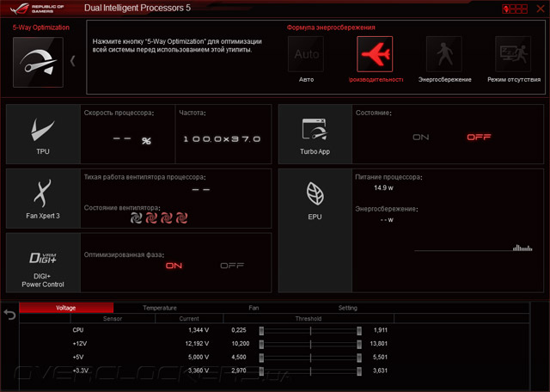Open the TPU module
This screenshot has height=392, width=550.
coord(43,134)
